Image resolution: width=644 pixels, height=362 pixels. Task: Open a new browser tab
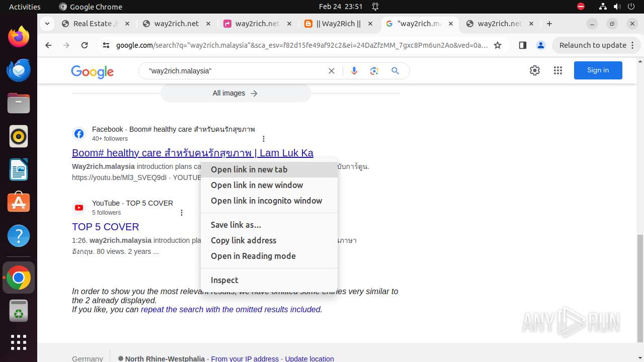click(x=549, y=24)
